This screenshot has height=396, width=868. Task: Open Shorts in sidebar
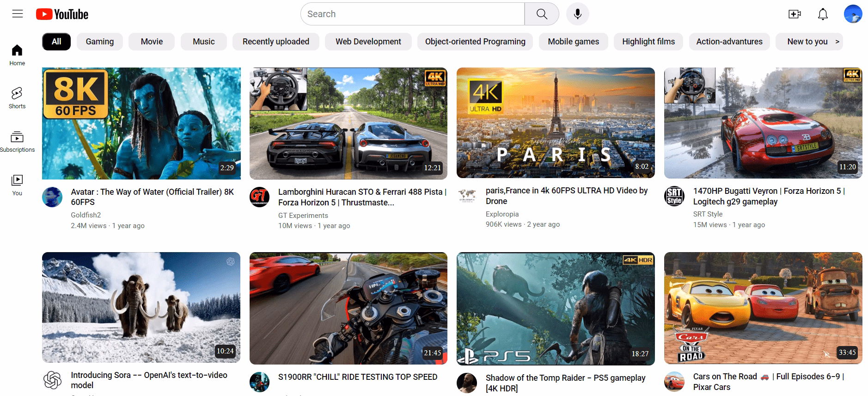click(17, 98)
